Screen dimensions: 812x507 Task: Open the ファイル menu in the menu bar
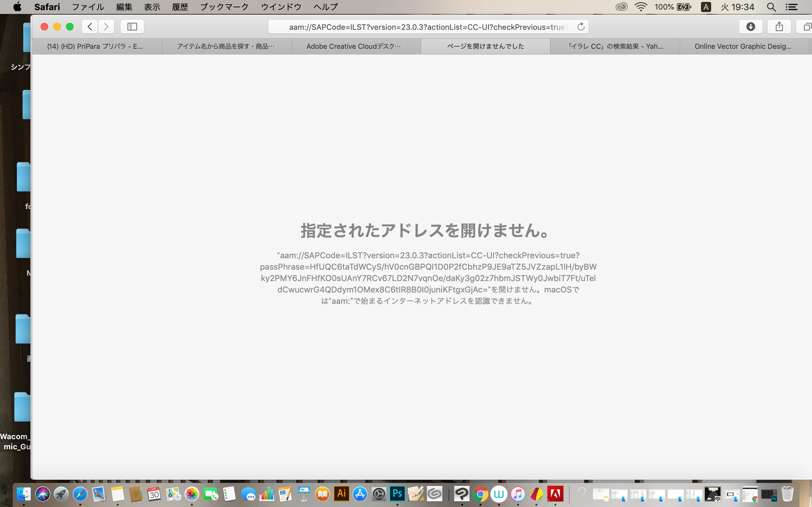point(88,7)
